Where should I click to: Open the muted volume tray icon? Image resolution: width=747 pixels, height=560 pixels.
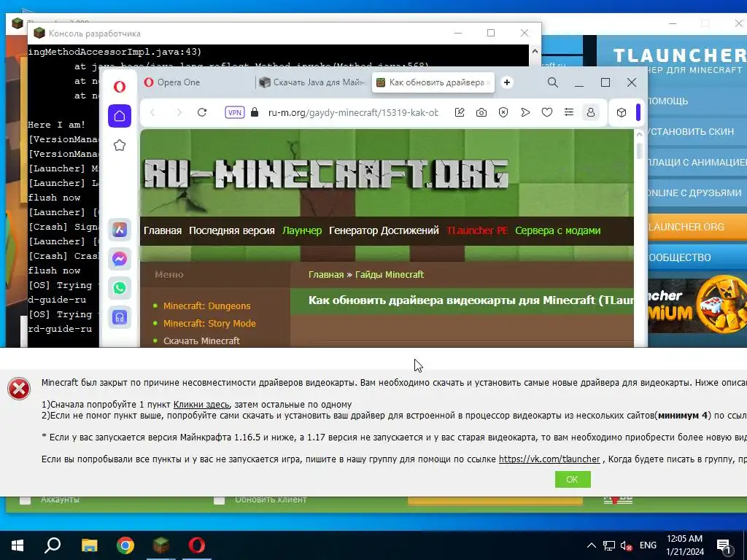click(627, 545)
